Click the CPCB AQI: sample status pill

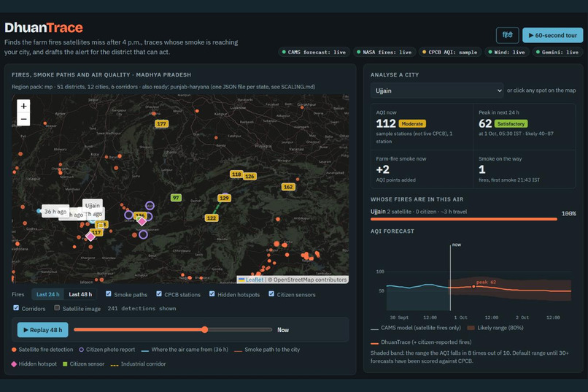point(450,52)
